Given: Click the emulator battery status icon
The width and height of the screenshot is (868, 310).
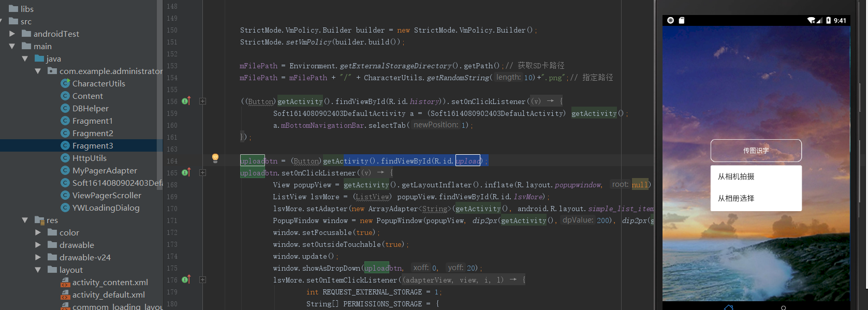Looking at the screenshot, I should pyautogui.click(x=828, y=20).
